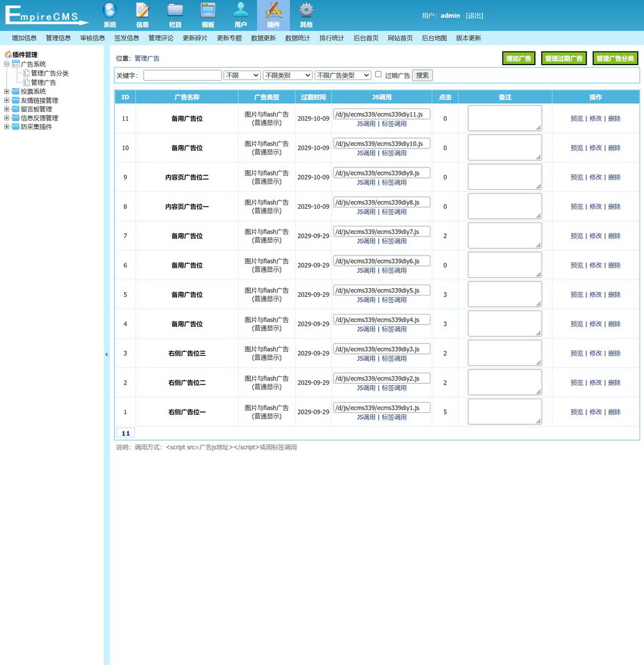
Task: Click the 退出 logout link
Action: click(x=475, y=16)
